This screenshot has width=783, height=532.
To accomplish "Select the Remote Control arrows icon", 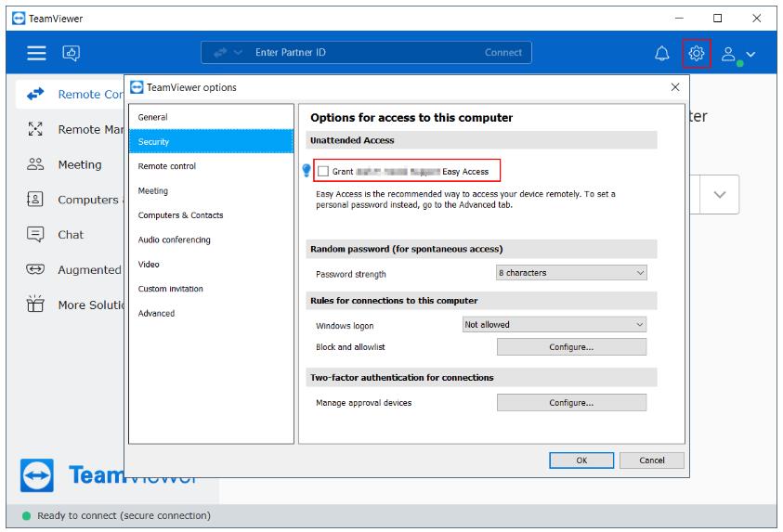I will pos(35,95).
